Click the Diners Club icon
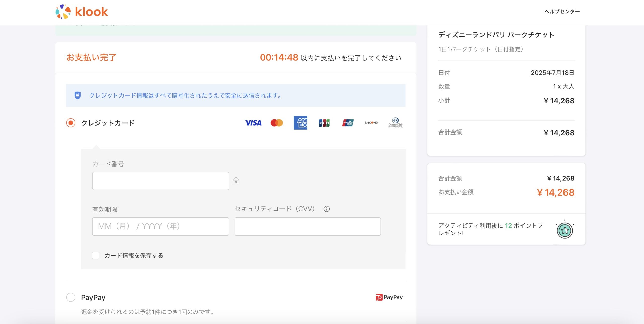This screenshot has width=644, height=324. (x=395, y=123)
